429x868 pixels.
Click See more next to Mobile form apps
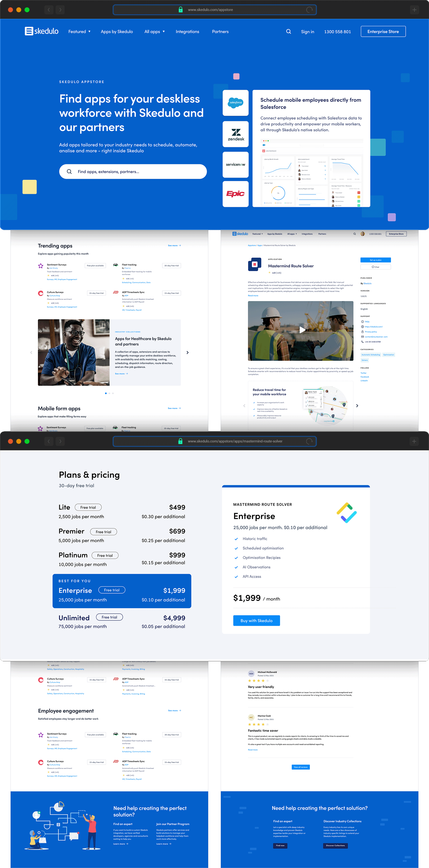click(x=174, y=408)
